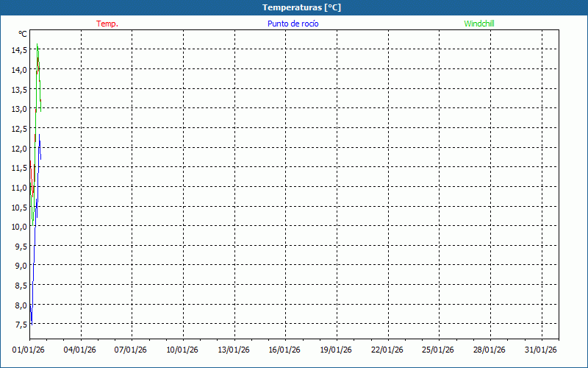Click the 10/01/26 date tick label

coord(182,350)
